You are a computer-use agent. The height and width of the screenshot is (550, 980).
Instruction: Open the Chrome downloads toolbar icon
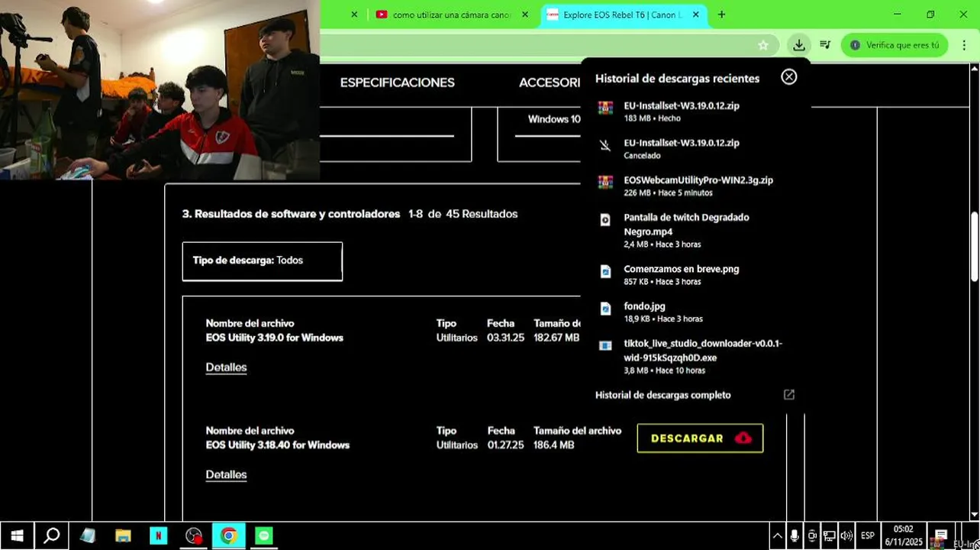point(798,45)
